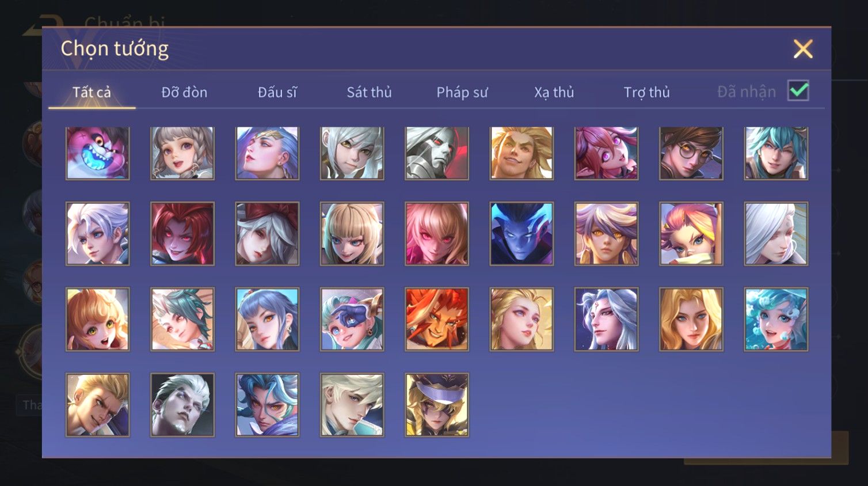The width and height of the screenshot is (868, 486).
Task: Open the Sát thủ tab
Action: click(369, 92)
